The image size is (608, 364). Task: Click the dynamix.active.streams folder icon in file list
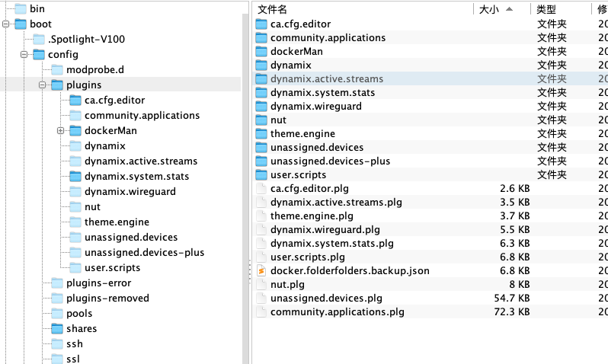pos(261,78)
